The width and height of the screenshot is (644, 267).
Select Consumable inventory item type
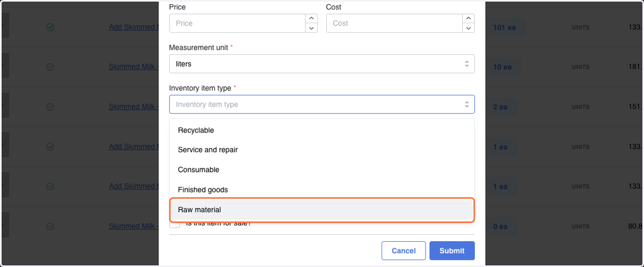321,170
